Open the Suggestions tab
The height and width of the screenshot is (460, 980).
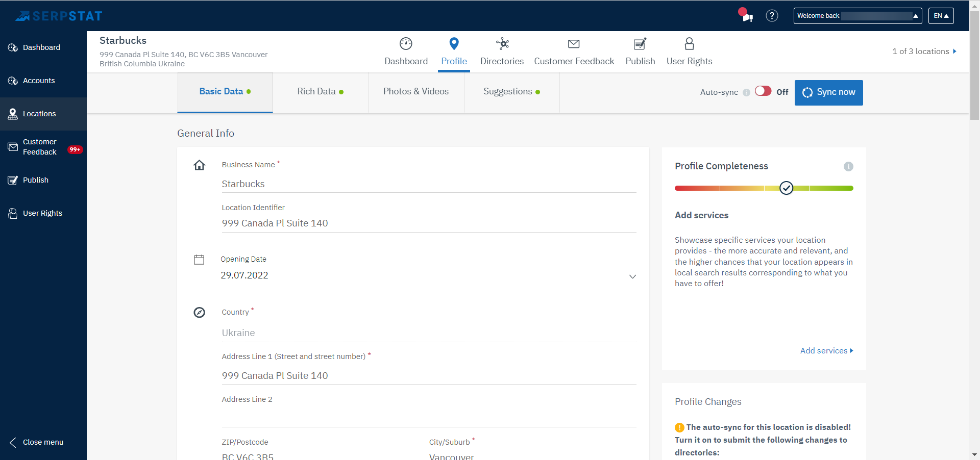(x=512, y=92)
